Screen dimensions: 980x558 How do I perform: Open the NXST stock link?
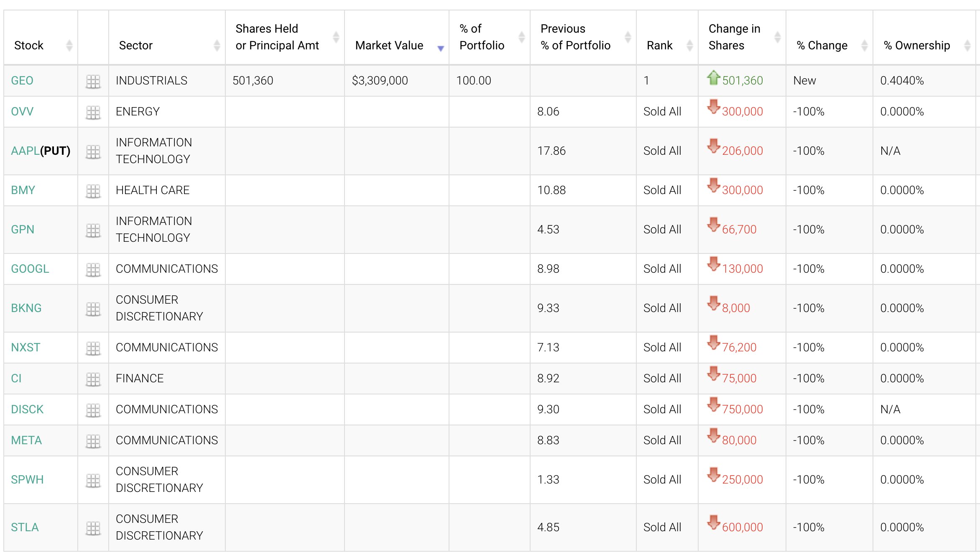[x=26, y=348]
